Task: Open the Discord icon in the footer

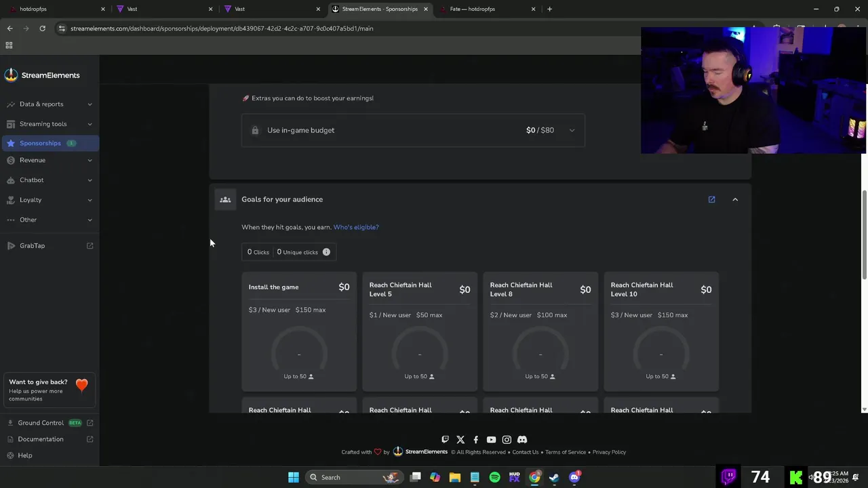Action: pyautogui.click(x=522, y=440)
